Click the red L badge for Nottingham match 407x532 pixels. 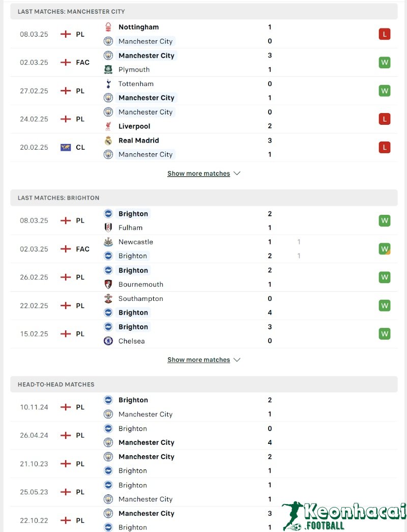click(385, 34)
